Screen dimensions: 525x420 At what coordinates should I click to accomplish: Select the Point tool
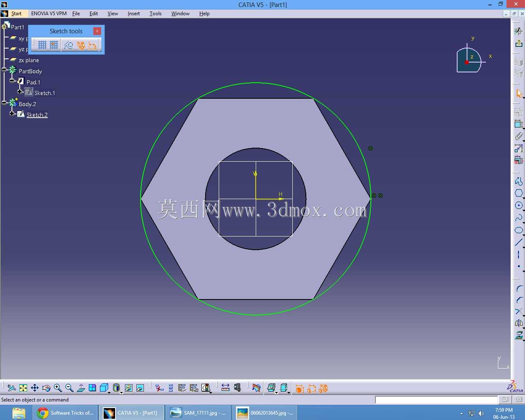[519, 266]
